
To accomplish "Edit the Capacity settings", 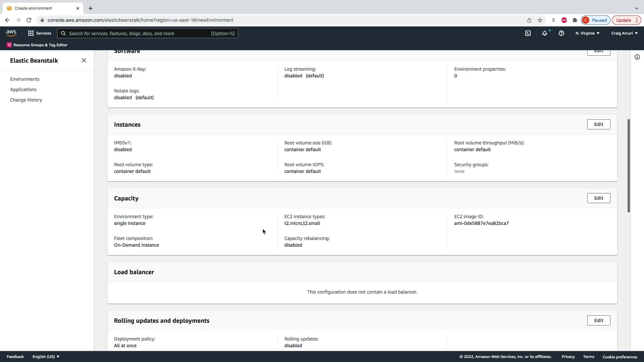I will [598, 198].
